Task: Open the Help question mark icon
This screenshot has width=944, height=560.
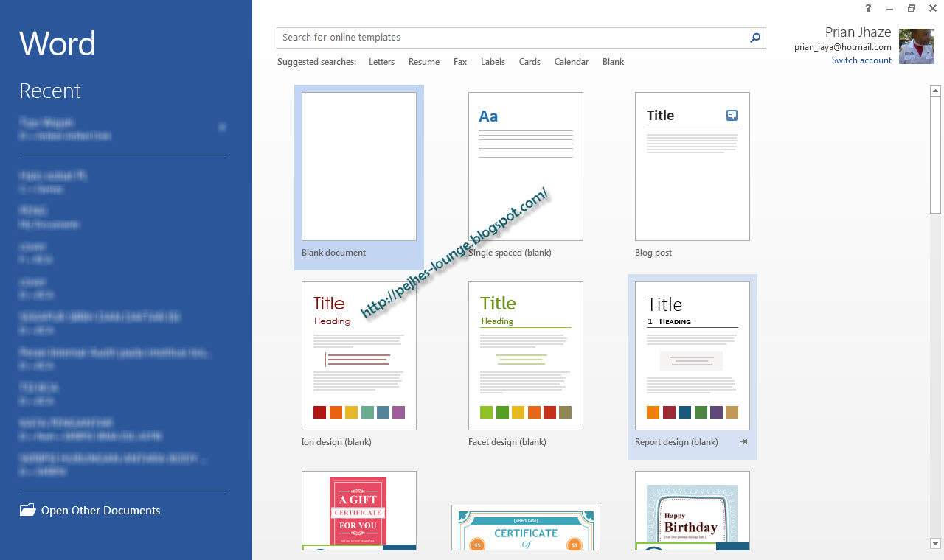Action: coord(869,8)
